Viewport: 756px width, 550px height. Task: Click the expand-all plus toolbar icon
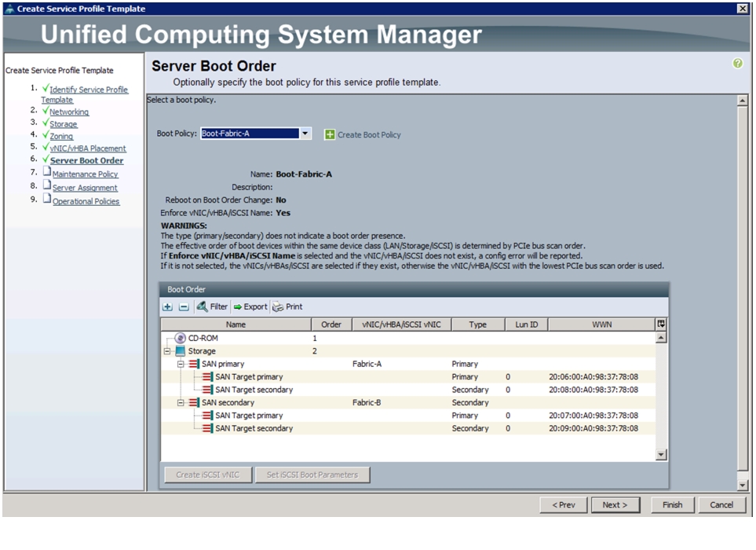167,307
